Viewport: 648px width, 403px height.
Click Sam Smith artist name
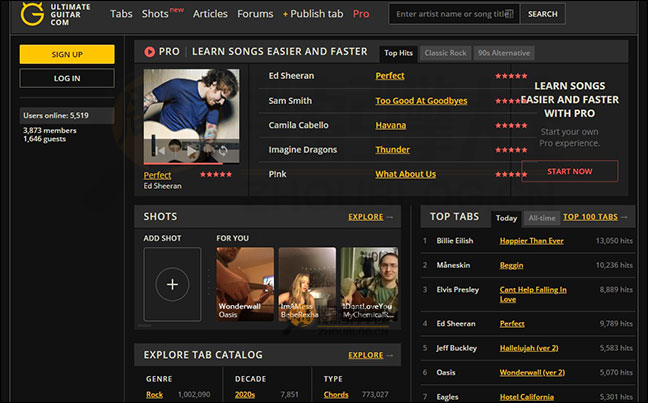290,101
